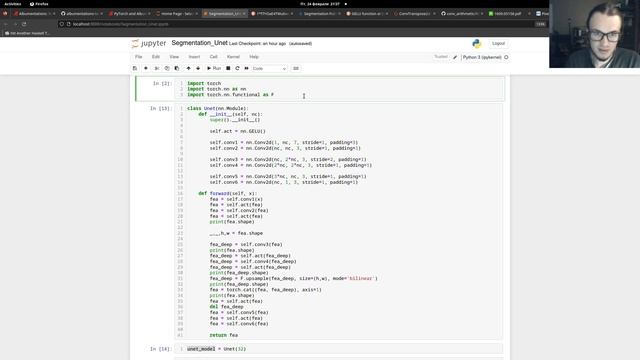Click the browser forward arrow
The height and width of the screenshot is (360, 640).
(15, 24)
